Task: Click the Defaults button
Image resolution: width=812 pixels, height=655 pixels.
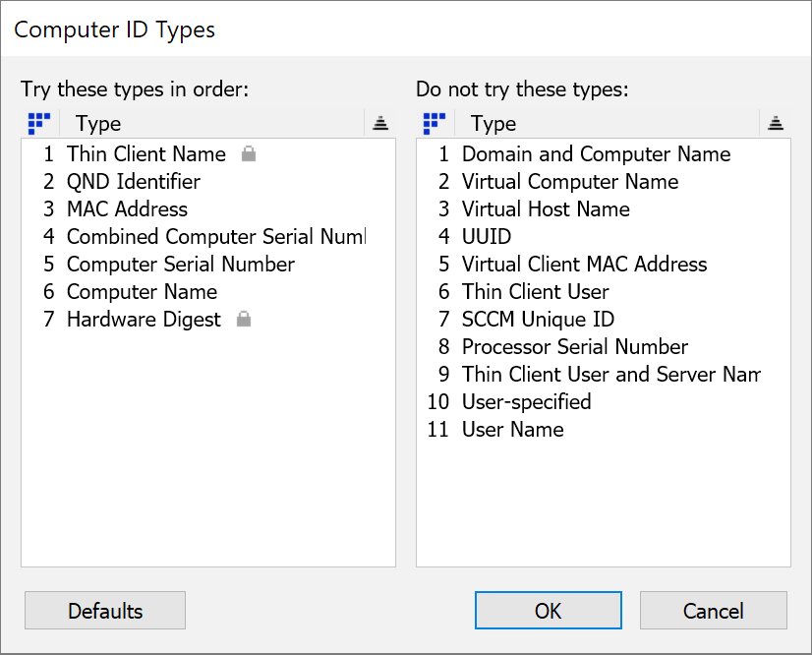Action: point(104,610)
